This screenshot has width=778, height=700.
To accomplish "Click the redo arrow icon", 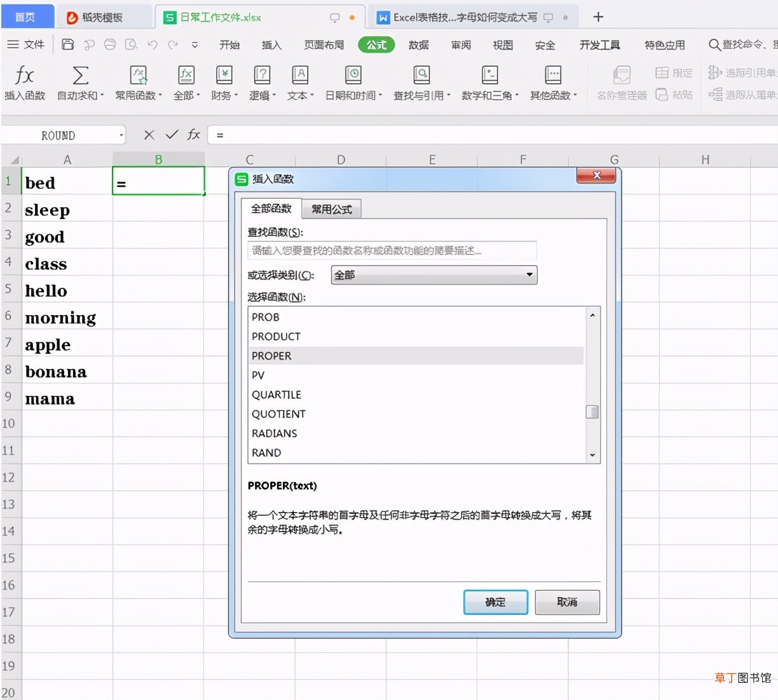I will click(x=173, y=44).
